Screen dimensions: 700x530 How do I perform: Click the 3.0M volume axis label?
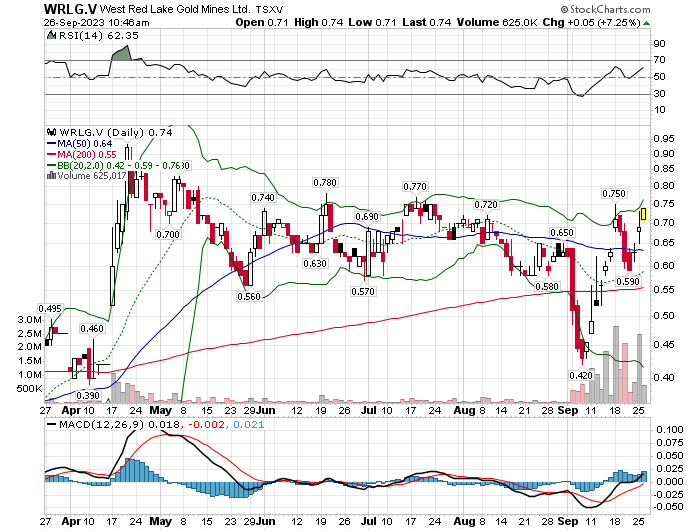pyautogui.click(x=29, y=320)
